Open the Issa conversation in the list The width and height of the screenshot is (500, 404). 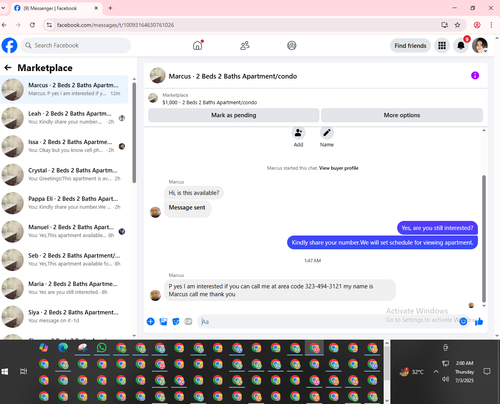click(64, 146)
